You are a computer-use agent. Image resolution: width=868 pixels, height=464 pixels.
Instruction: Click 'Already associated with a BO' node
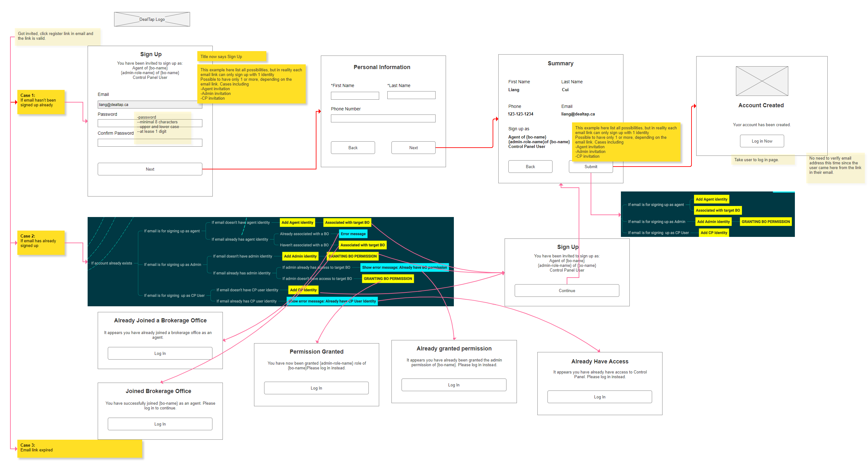[x=304, y=234]
